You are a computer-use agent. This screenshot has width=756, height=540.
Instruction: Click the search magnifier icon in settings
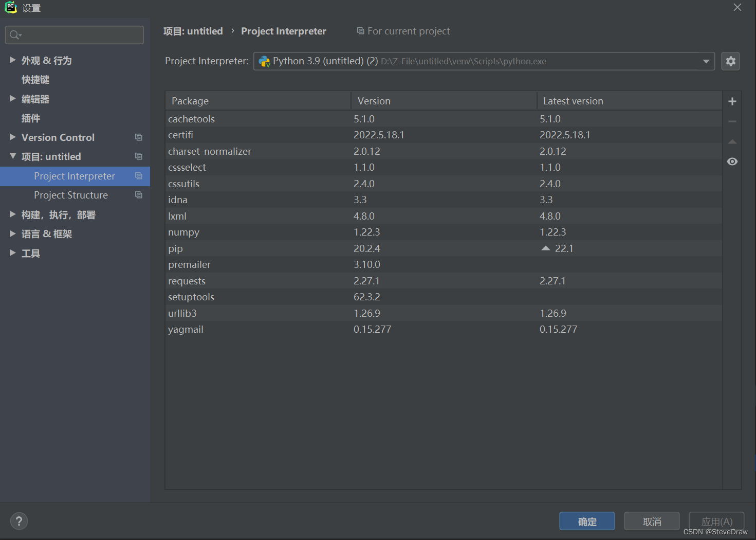[x=15, y=35]
